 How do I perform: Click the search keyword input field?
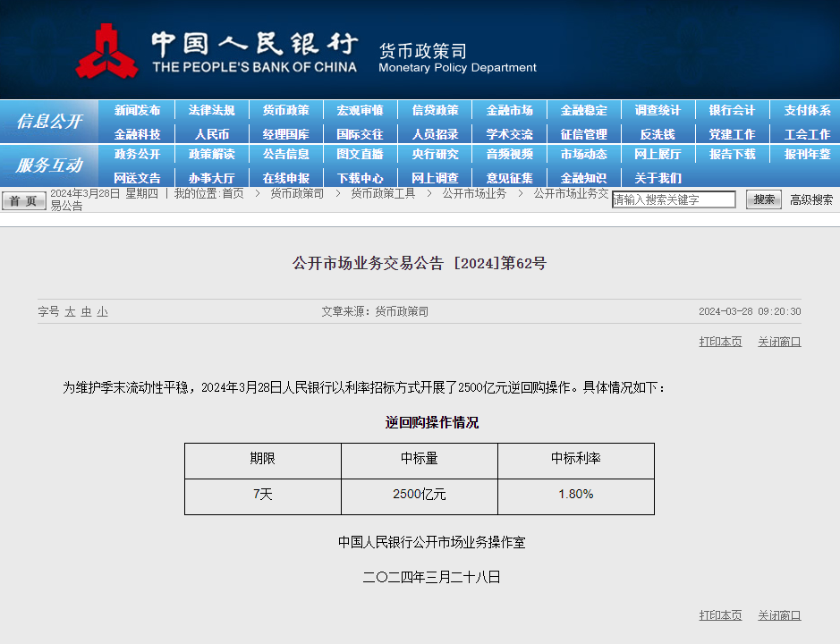tap(674, 200)
